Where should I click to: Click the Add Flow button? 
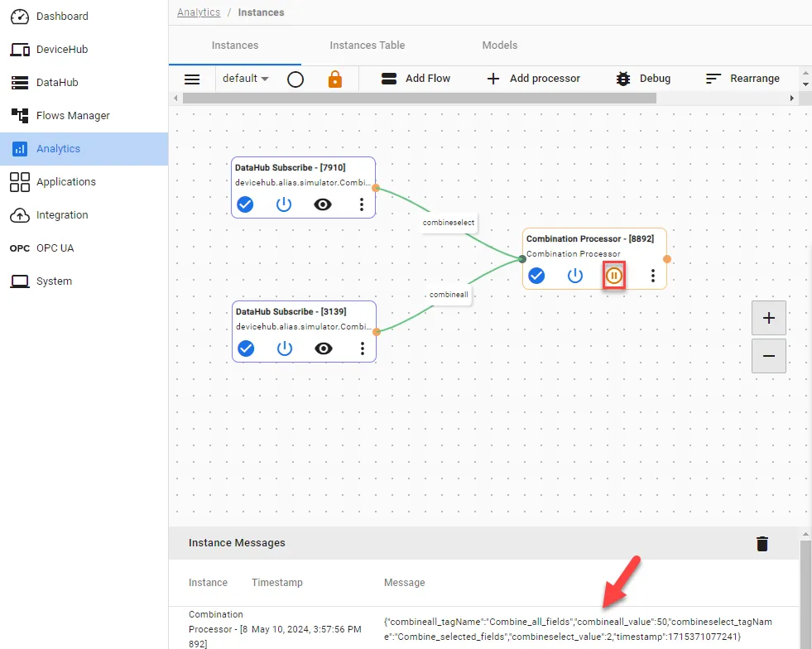point(416,79)
